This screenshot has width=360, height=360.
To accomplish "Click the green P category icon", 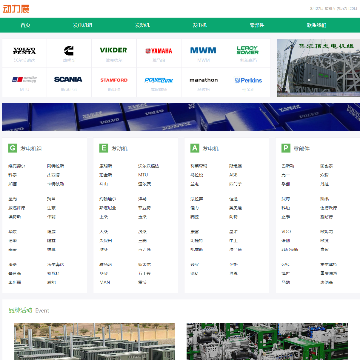I will pos(286,148).
